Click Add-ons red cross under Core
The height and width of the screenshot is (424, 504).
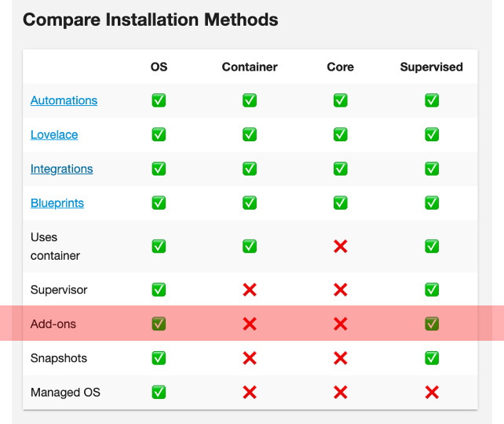[341, 324]
